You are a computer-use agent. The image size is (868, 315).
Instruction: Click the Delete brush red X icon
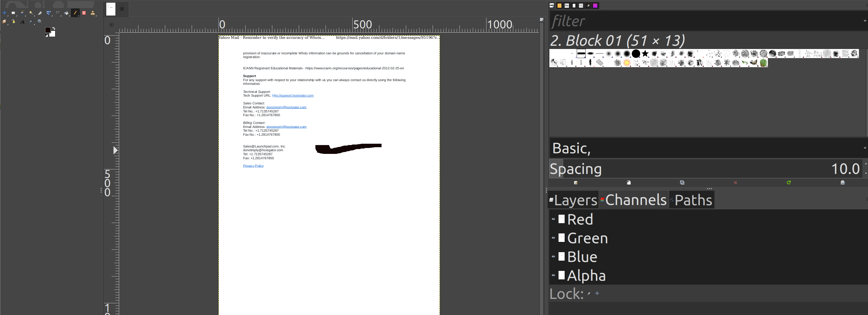pos(735,183)
